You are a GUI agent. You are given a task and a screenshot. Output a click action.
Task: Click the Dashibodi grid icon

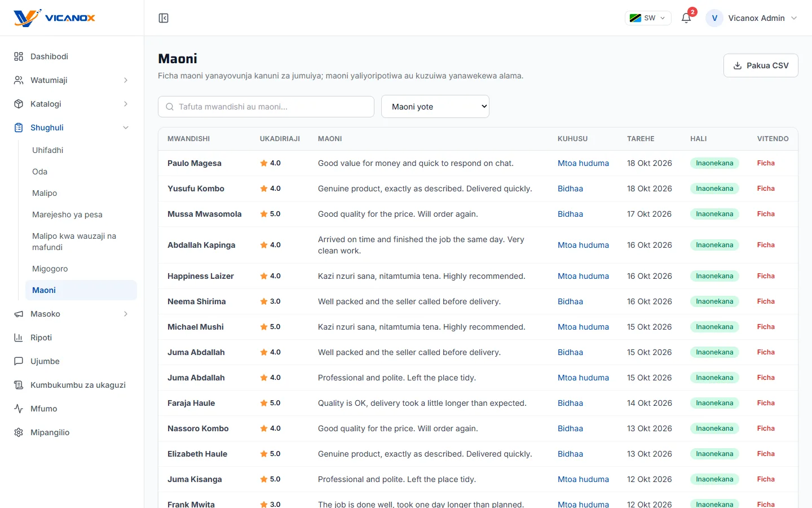coord(19,56)
